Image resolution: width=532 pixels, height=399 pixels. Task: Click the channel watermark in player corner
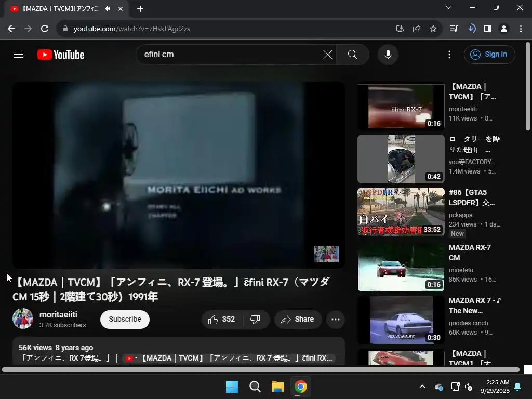tap(326, 254)
